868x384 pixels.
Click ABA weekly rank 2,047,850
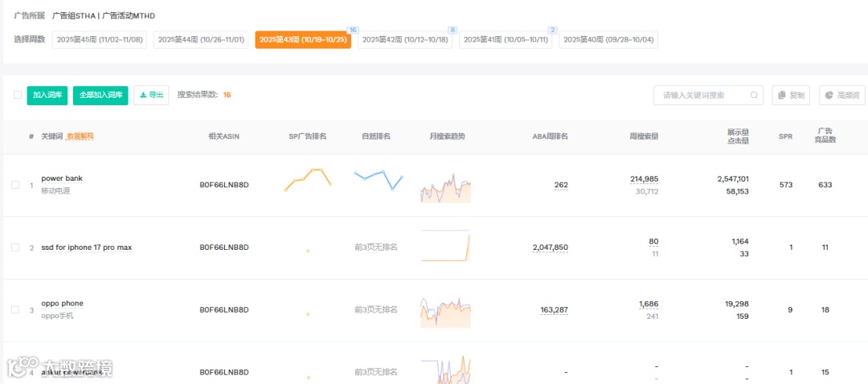click(551, 247)
